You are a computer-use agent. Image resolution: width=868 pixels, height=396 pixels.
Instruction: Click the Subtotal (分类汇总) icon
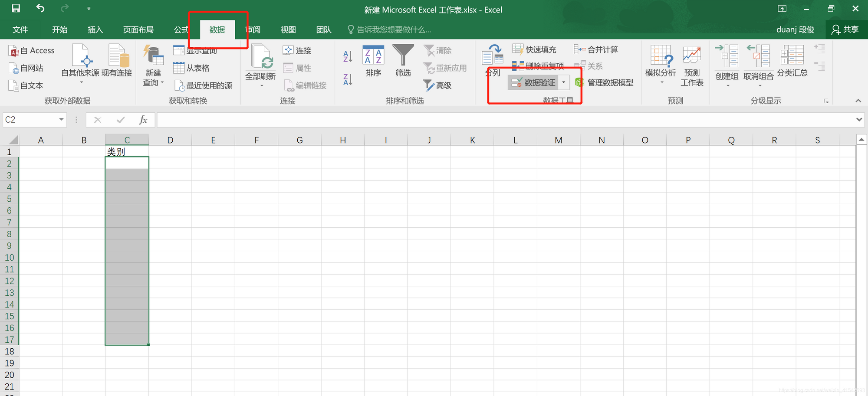click(x=792, y=61)
